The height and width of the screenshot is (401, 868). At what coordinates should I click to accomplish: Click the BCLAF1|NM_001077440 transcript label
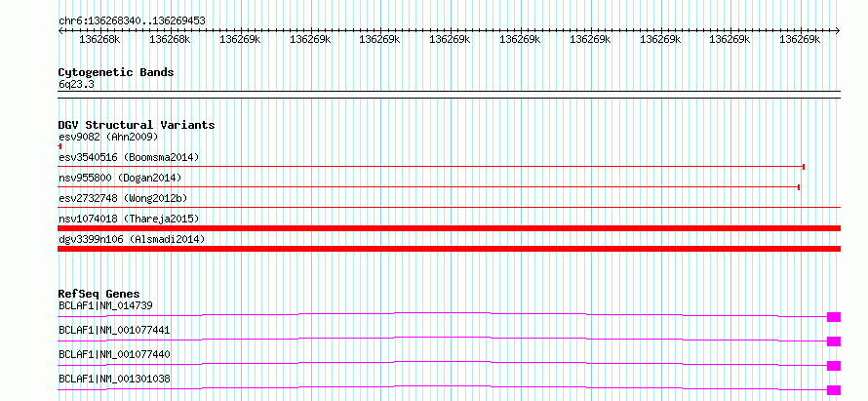114,354
